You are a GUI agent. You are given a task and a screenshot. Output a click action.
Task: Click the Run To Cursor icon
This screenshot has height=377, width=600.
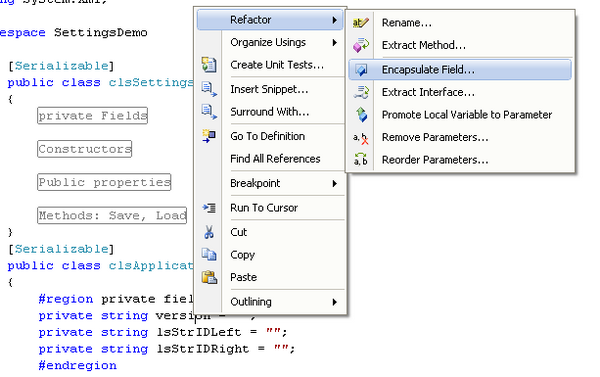pos(209,208)
